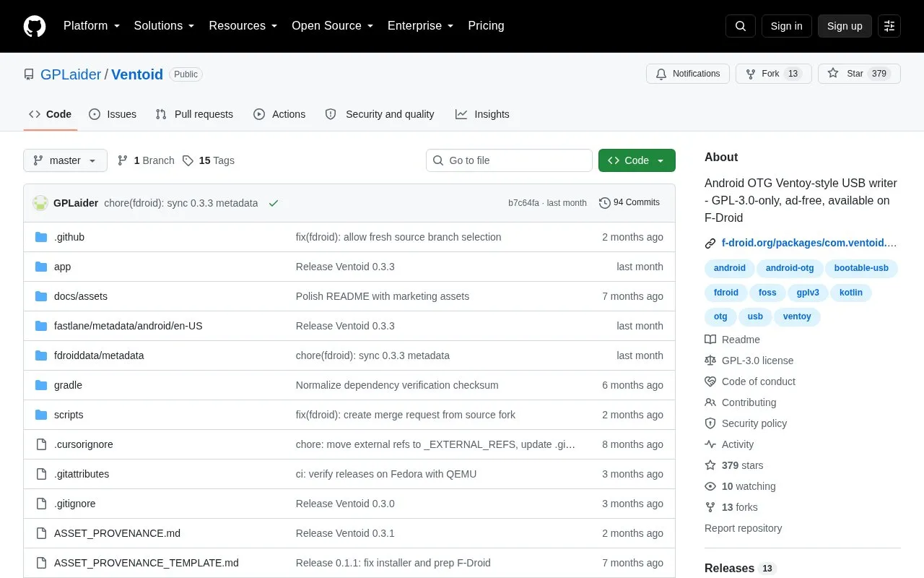
Task: Open the Contributing link
Action: (741, 402)
